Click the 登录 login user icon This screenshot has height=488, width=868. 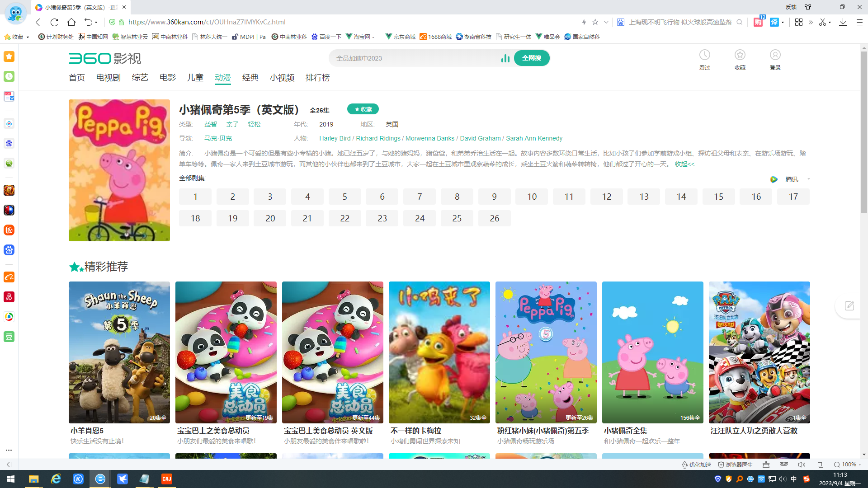[775, 55]
